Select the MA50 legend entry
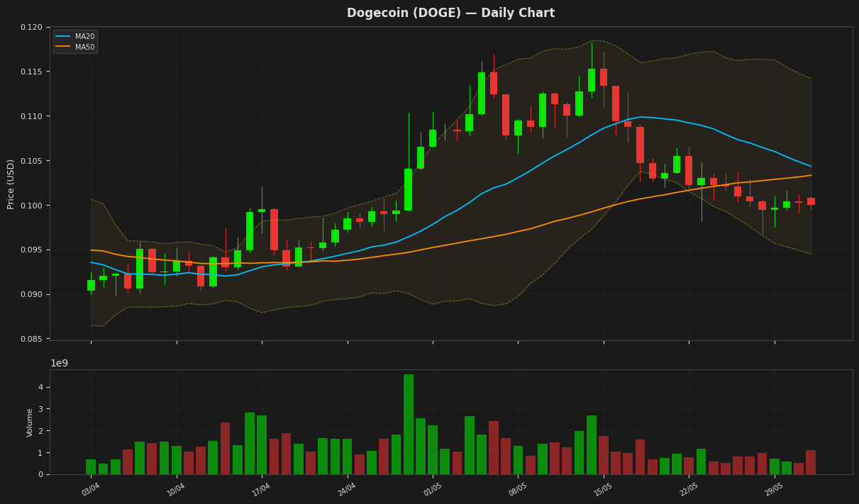The width and height of the screenshot is (859, 504). (x=75, y=47)
